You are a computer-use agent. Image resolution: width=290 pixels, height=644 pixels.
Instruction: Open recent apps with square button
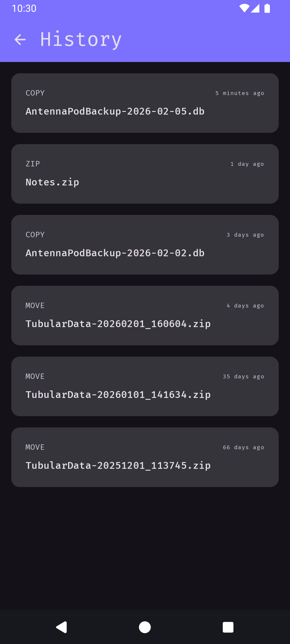(228, 627)
